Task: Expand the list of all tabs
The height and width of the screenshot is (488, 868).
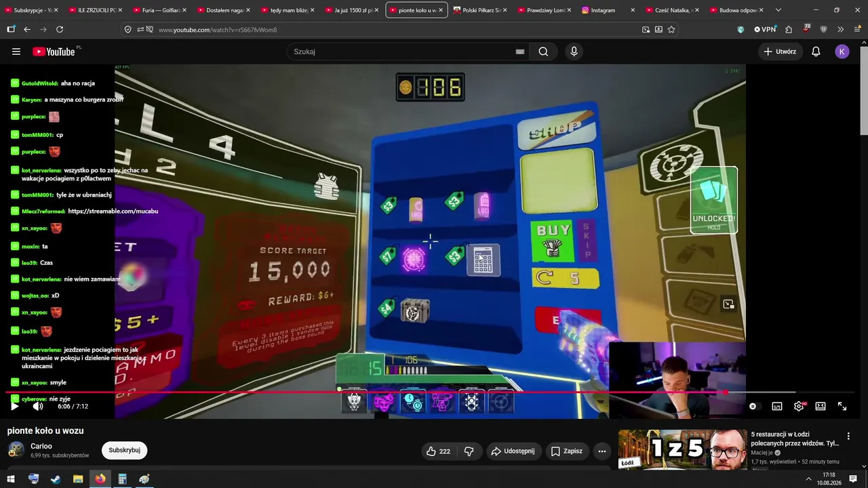Action: 778,10
